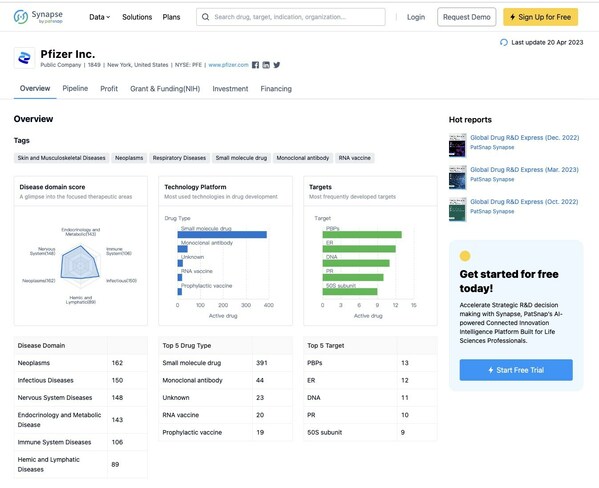Click the Small molecule drug blue bar

pos(222,235)
